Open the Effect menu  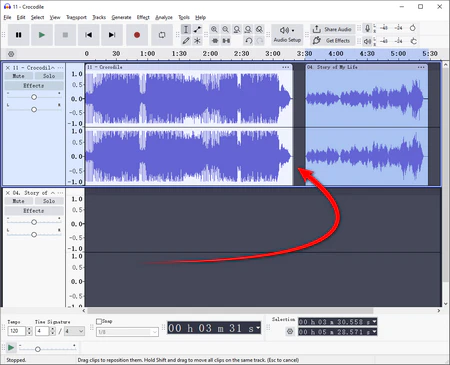click(x=143, y=17)
